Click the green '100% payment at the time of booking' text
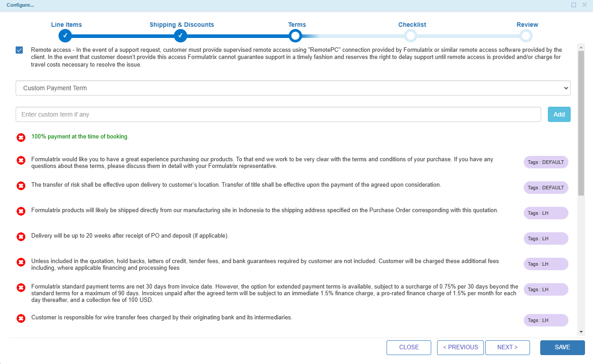The image size is (593, 364). point(80,137)
